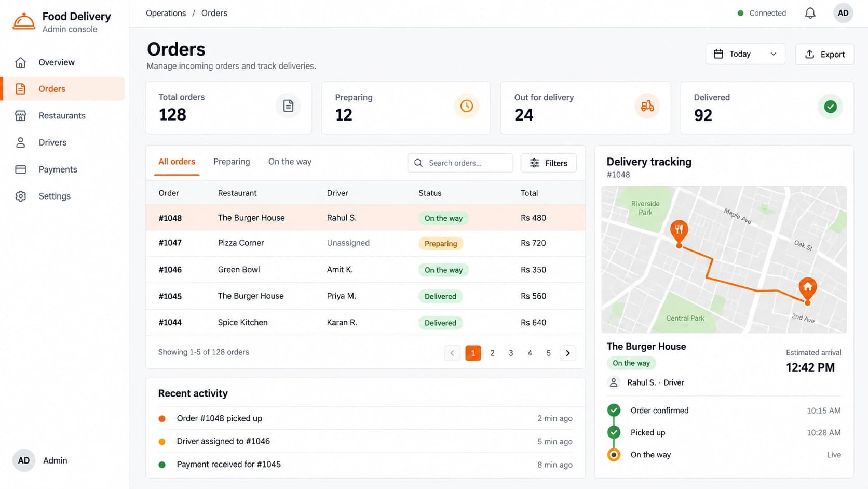Select order #1046 Green Bowl row
Image resolution: width=868 pixels, height=489 pixels.
[x=365, y=270]
